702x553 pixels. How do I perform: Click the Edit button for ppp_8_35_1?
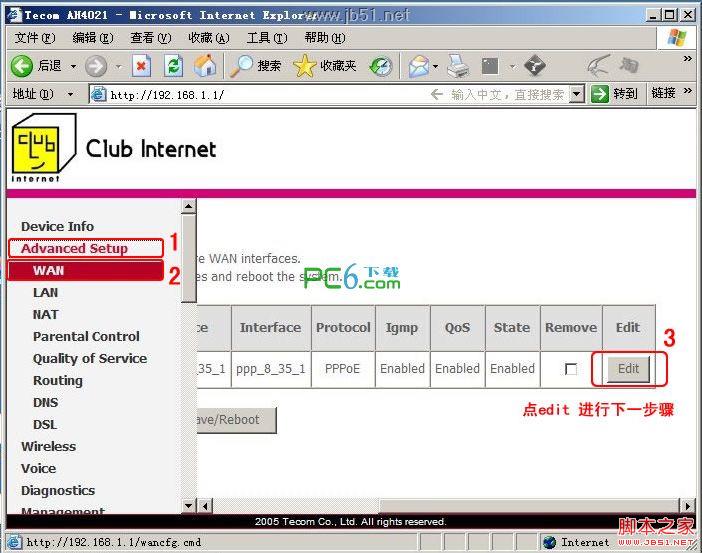click(628, 369)
